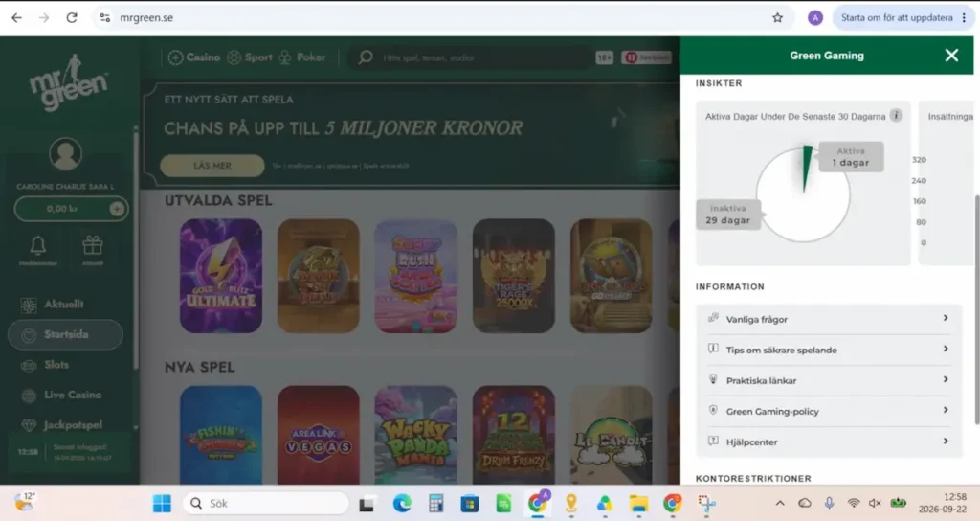Click the volume muted tray icon
This screenshot has width=980, height=521.
pos(875,503)
